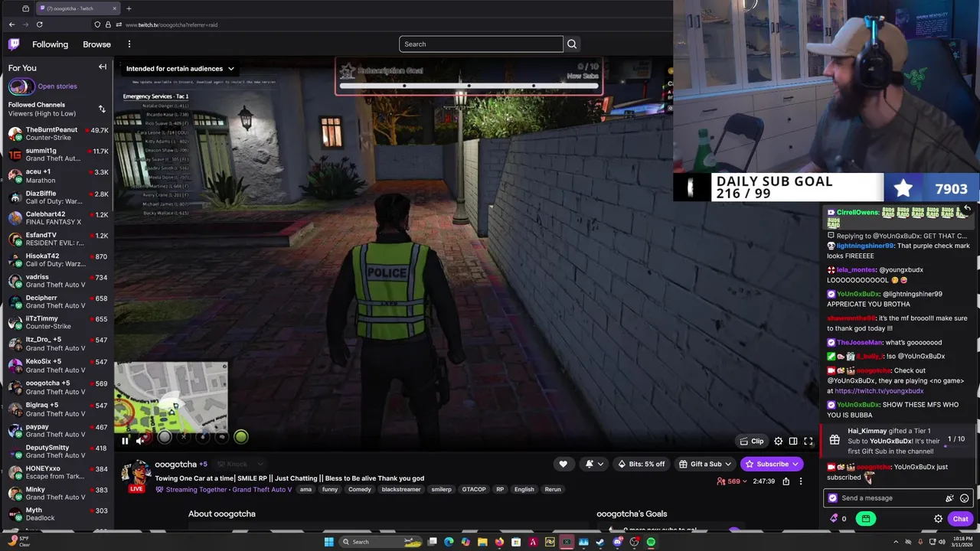Open DiazBiffle channel in sidebar
Image resolution: width=980 pixels, height=551 pixels.
click(57, 197)
